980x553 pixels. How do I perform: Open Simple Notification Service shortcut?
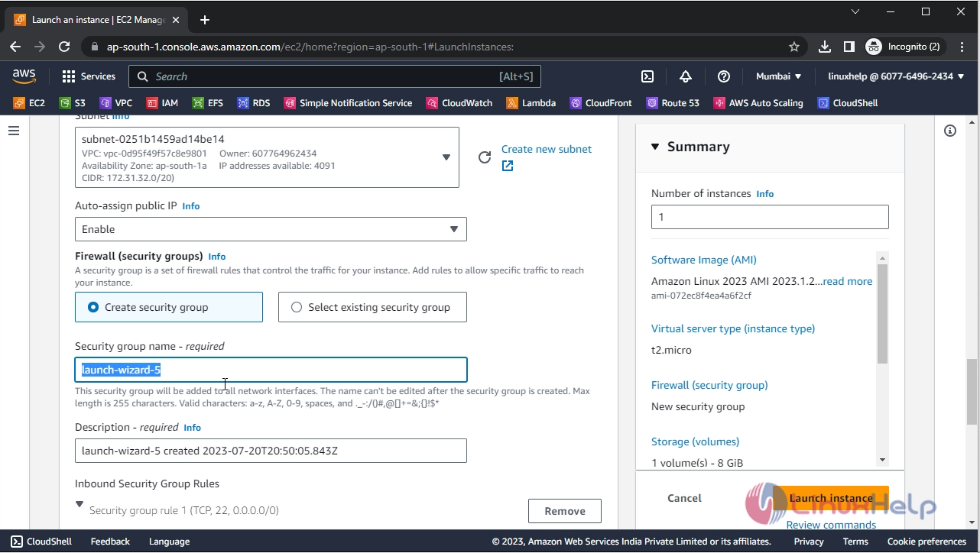click(x=348, y=103)
